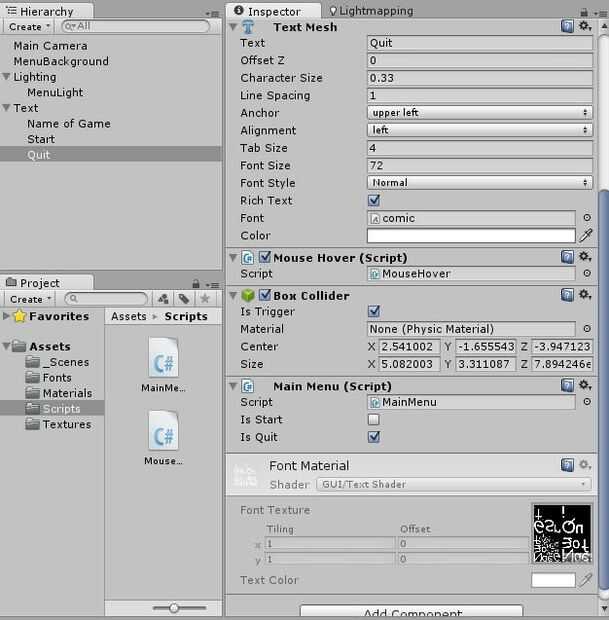609x620 pixels.
Task: Open Hierarchy panel options menu icon
Action: [x=212, y=14]
